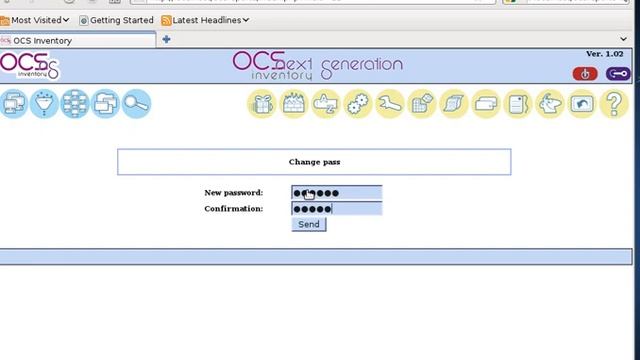The height and width of the screenshot is (360, 640).
Task: Open the magnifying glass search icon
Action: click(136, 104)
